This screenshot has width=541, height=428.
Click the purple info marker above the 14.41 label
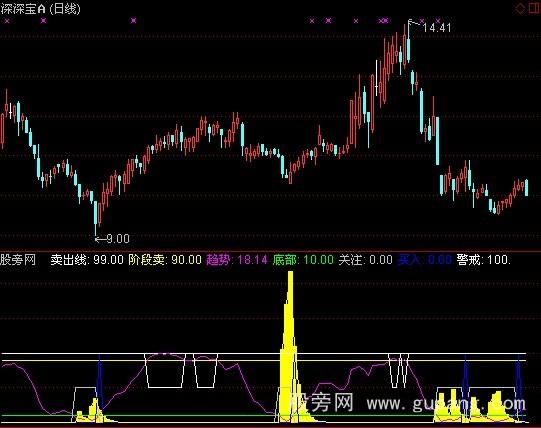click(x=438, y=21)
